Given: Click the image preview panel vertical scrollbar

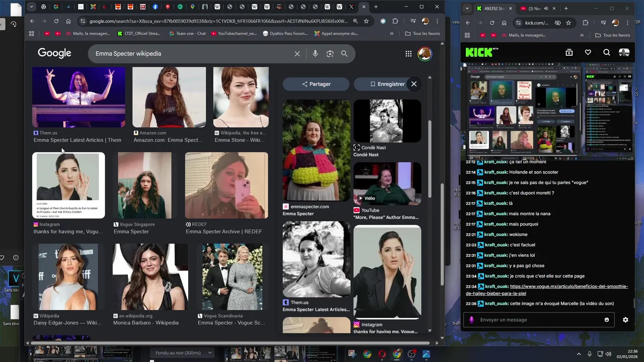Looking at the screenshot, I should 429,158.
